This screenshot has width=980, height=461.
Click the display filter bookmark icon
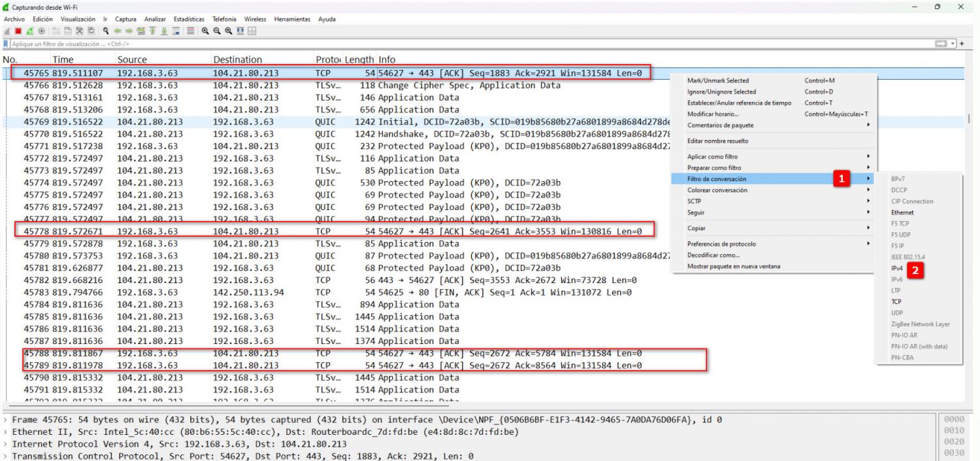click(7, 43)
